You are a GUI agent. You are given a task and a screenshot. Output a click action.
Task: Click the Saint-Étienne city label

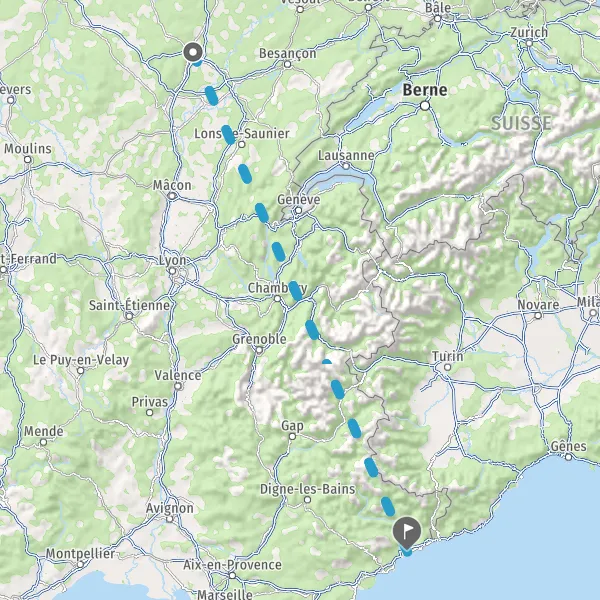tap(129, 305)
